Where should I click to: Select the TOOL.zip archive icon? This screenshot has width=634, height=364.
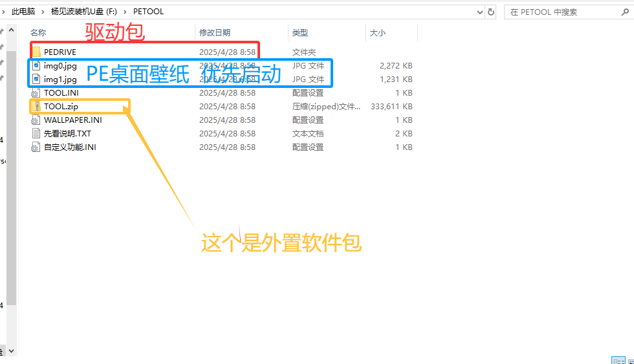coord(37,107)
